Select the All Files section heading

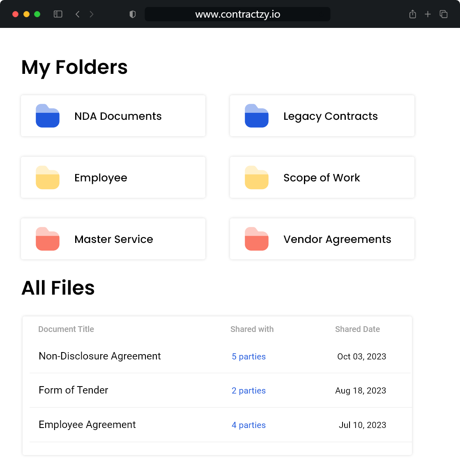(58, 288)
